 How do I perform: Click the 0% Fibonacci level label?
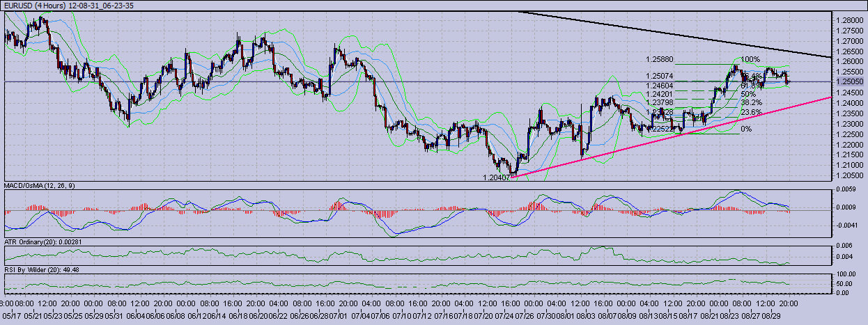[x=746, y=129]
